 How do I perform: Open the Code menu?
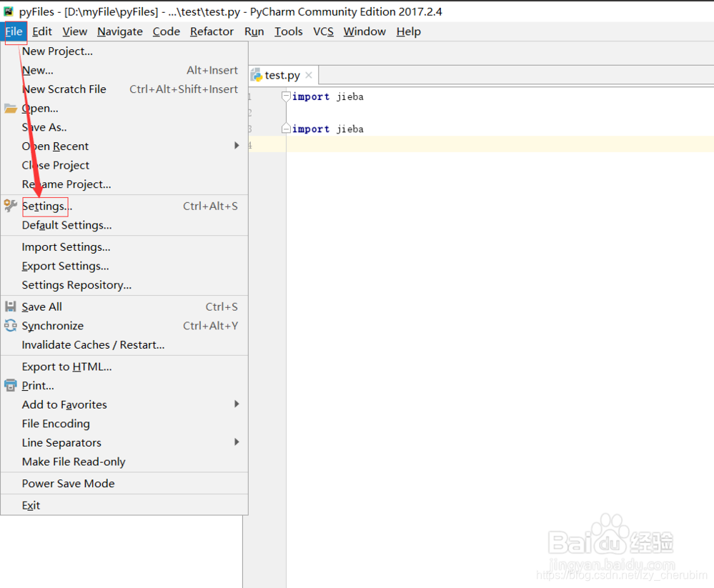pyautogui.click(x=167, y=31)
